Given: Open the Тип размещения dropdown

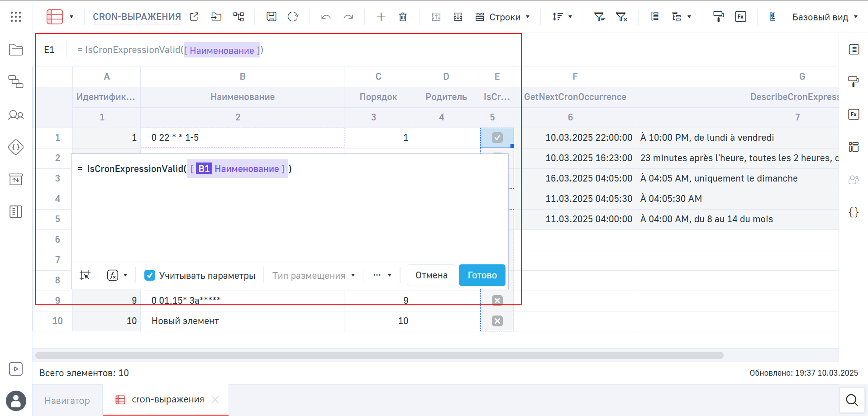Looking at the screenshot, I should click(314, 275).
